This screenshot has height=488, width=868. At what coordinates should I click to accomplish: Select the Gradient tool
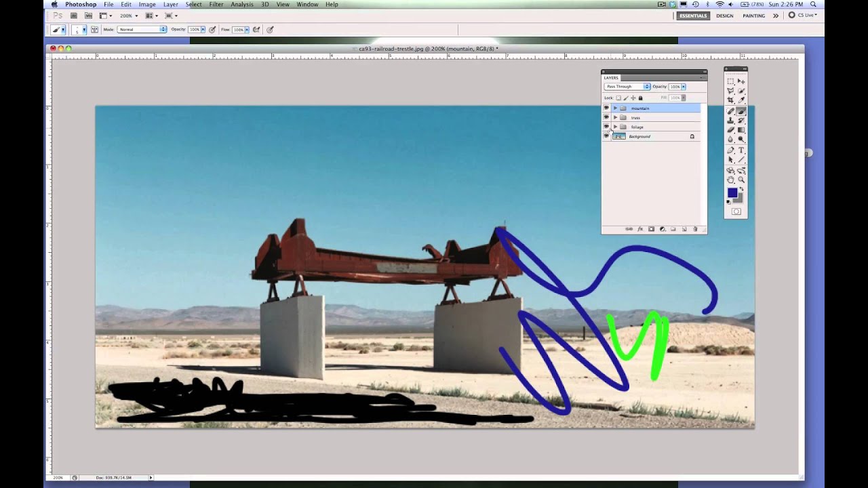(x=741, y=129)
